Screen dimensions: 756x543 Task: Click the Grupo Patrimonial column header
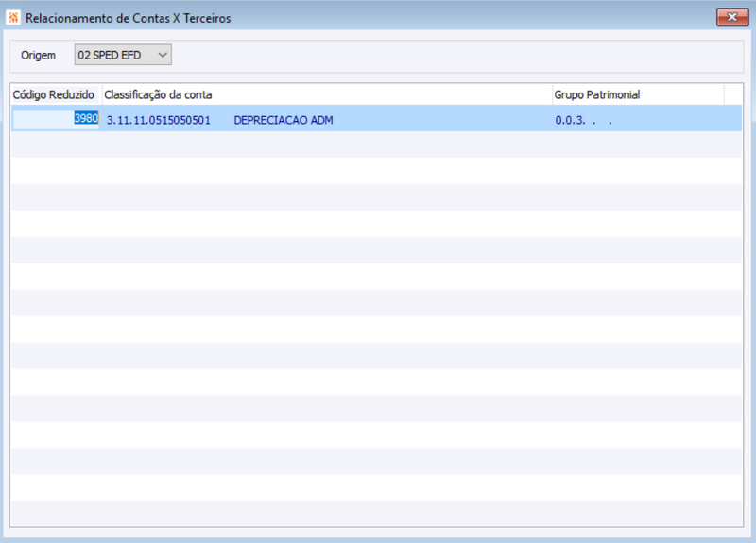[638, 95]
